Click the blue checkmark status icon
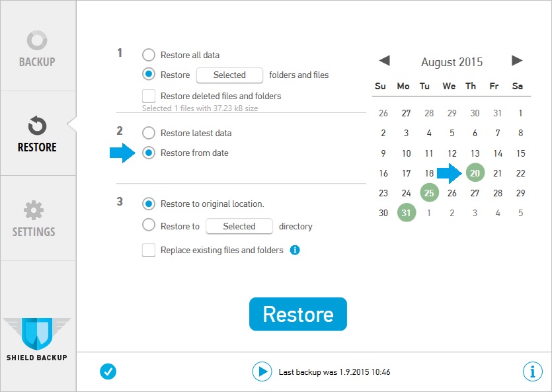Image resolution: width=552 pixels, height=392 pixels. [108, 372]
